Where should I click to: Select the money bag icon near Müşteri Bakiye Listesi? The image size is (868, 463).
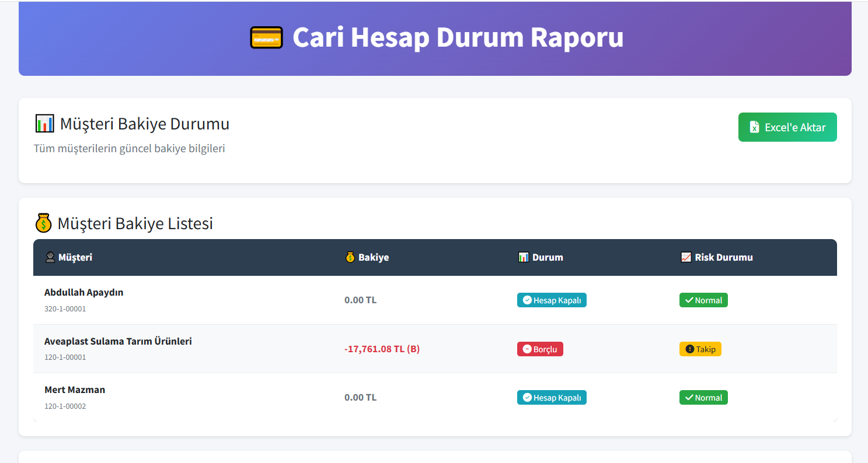[x=43, y=223]
